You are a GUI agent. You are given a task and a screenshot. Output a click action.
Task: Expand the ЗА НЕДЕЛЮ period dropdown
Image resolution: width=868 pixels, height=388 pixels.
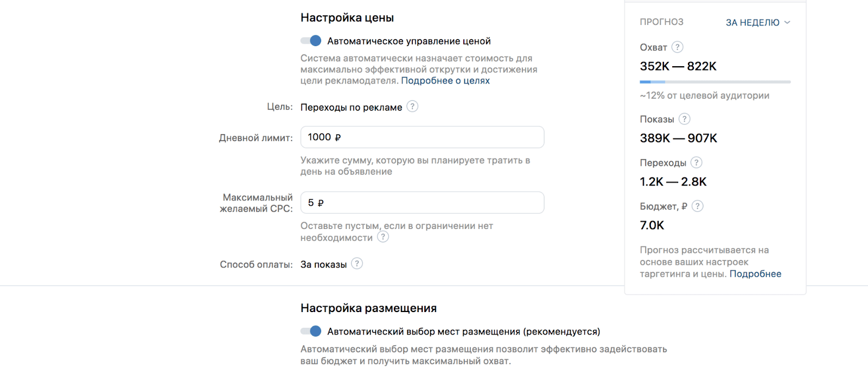[x=758, y=22]
